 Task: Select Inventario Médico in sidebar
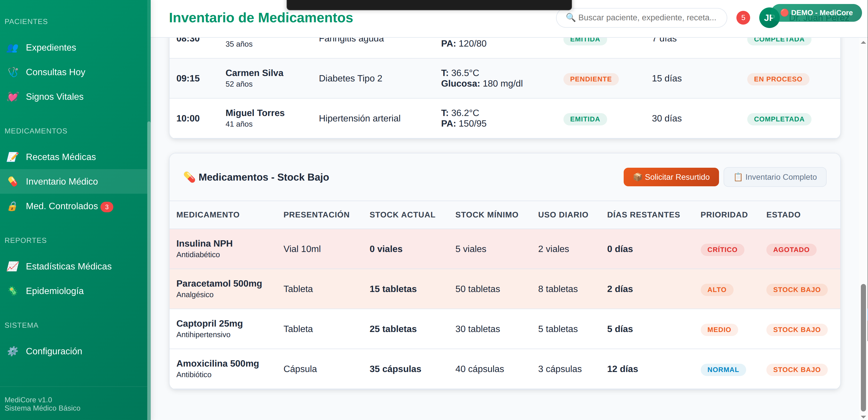[62, 181]
